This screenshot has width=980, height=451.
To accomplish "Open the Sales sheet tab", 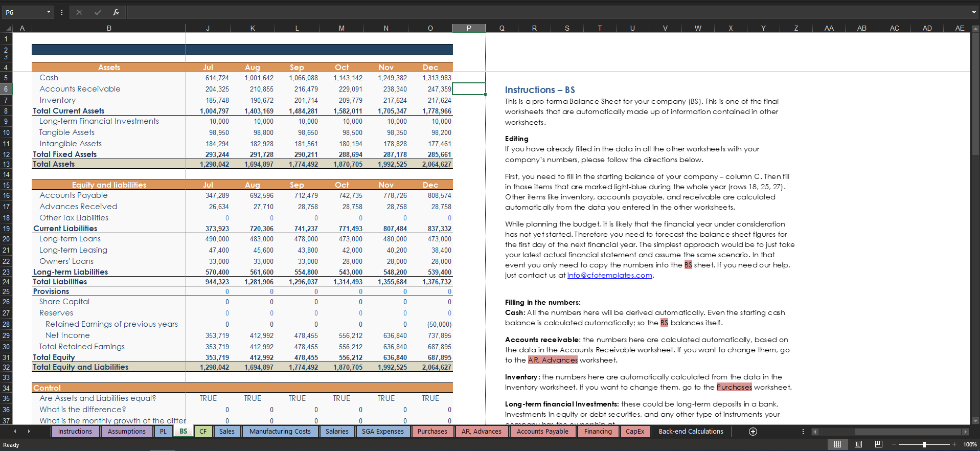I will click(227, 432).
